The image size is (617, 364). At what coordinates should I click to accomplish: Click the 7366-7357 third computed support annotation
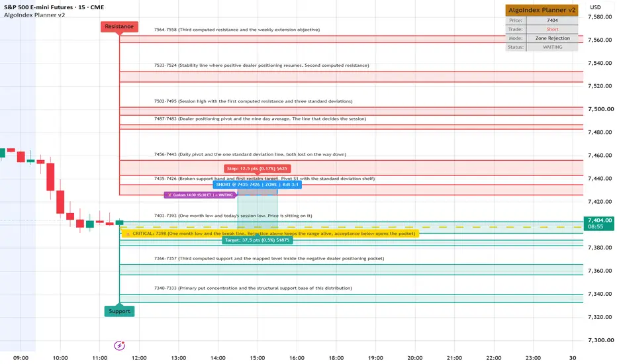coord(269,259)
